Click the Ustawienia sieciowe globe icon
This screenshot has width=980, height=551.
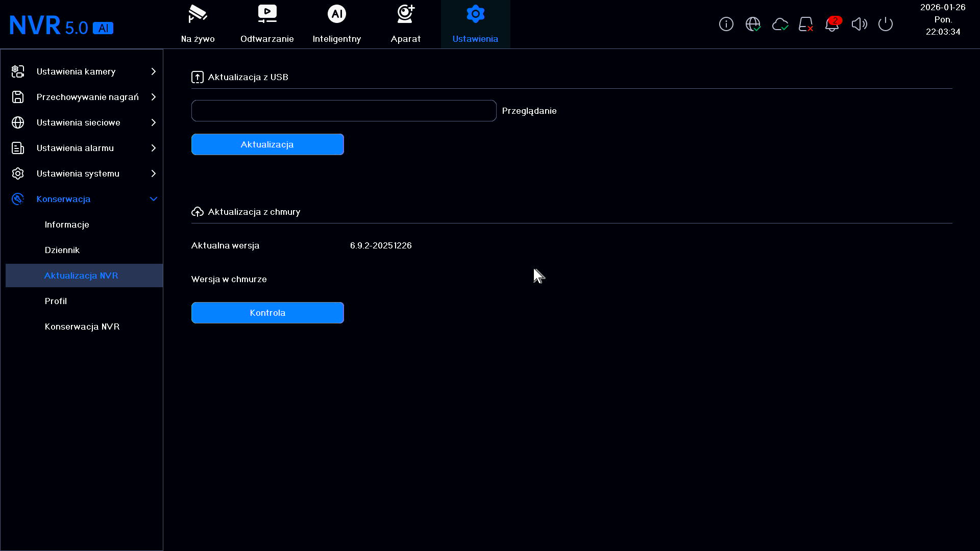coord(18,122)
